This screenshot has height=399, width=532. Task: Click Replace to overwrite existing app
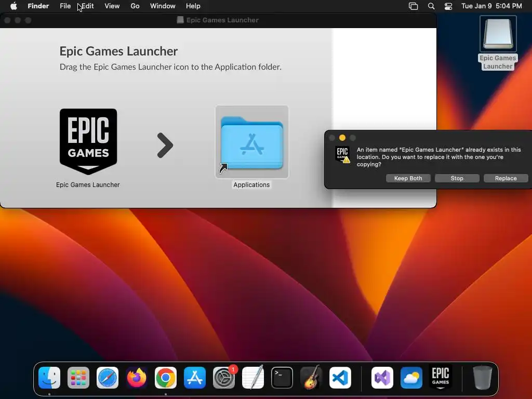click(506, 178)
